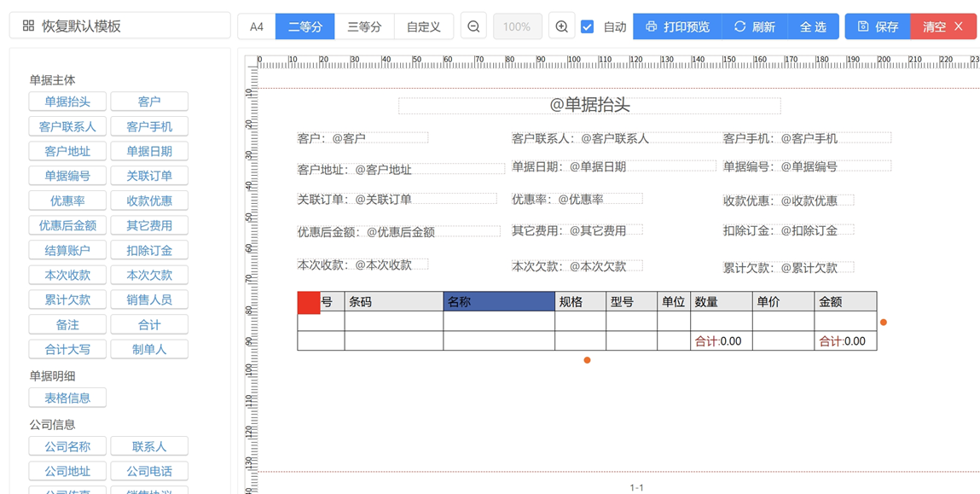Click the 刷新 refresh button
The image size is (980, 494).
click(754, 26)
